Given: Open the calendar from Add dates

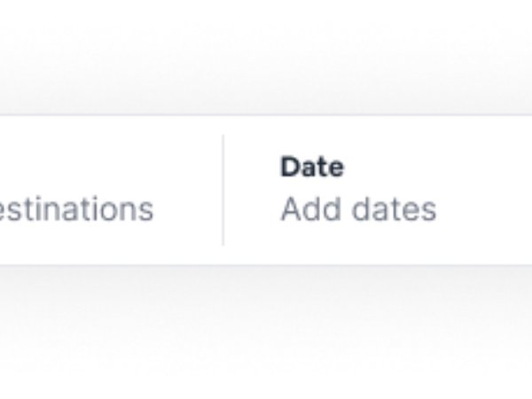Looking at the screenshot, I should pyautogui.click(x=358, y=209).
